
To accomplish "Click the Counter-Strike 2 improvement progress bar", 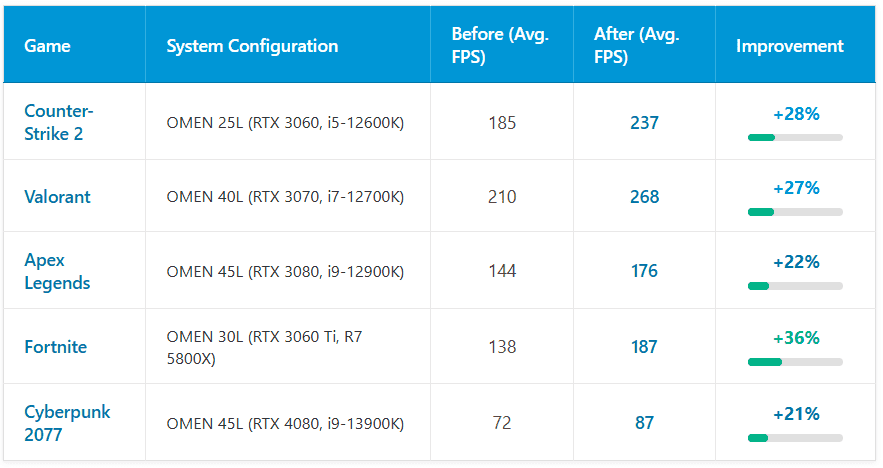I will (795, 137).
